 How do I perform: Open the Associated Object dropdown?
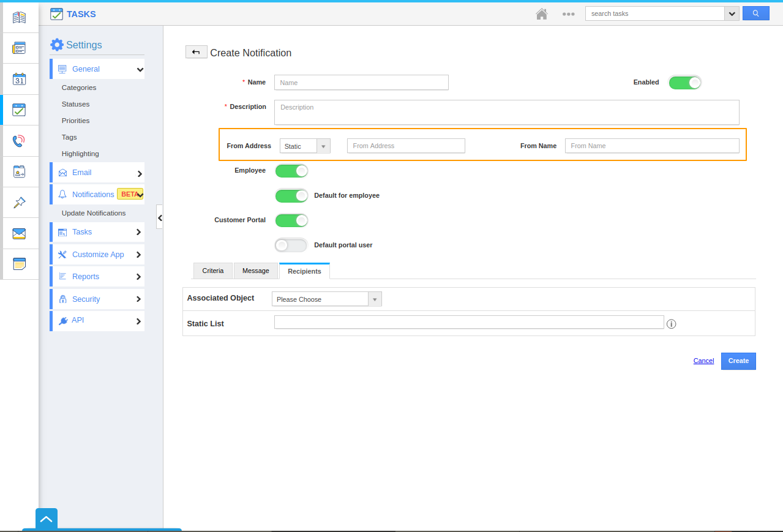tap(326, 299)
